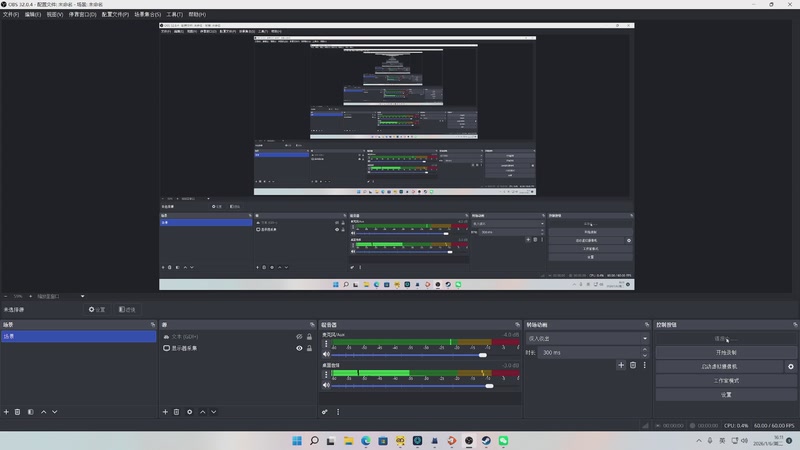Select the 显示器采集 source row
Screen dimensions: 800x450
point(237,348)
